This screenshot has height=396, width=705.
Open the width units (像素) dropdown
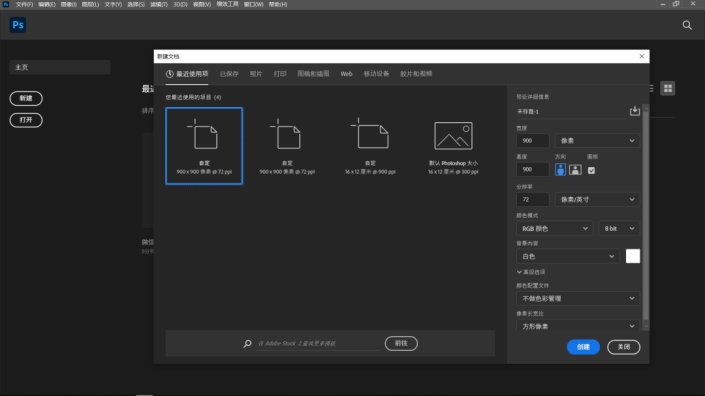[597, 141]
